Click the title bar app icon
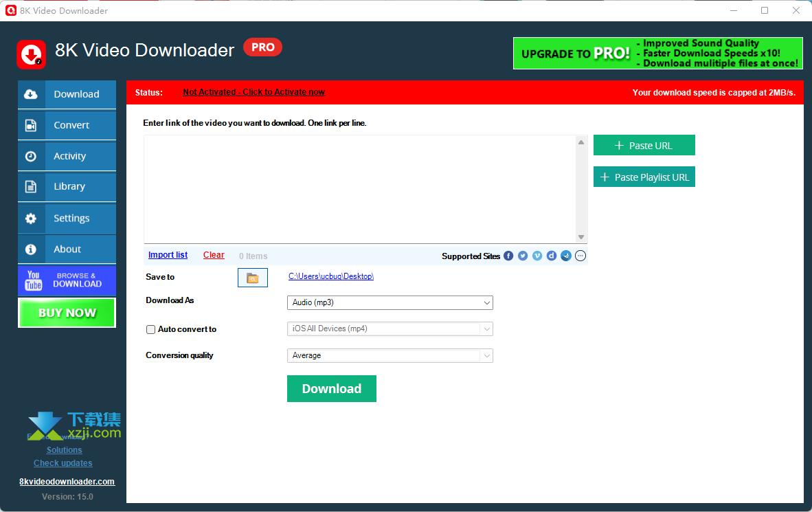Screen dimensions: 812x512 10,10
